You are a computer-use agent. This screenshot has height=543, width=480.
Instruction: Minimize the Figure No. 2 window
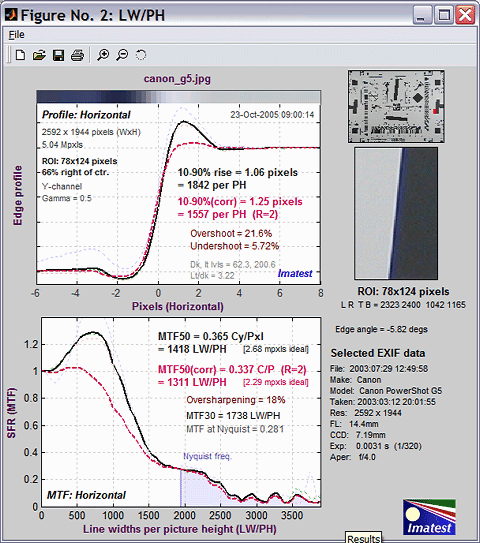[422, 15]
